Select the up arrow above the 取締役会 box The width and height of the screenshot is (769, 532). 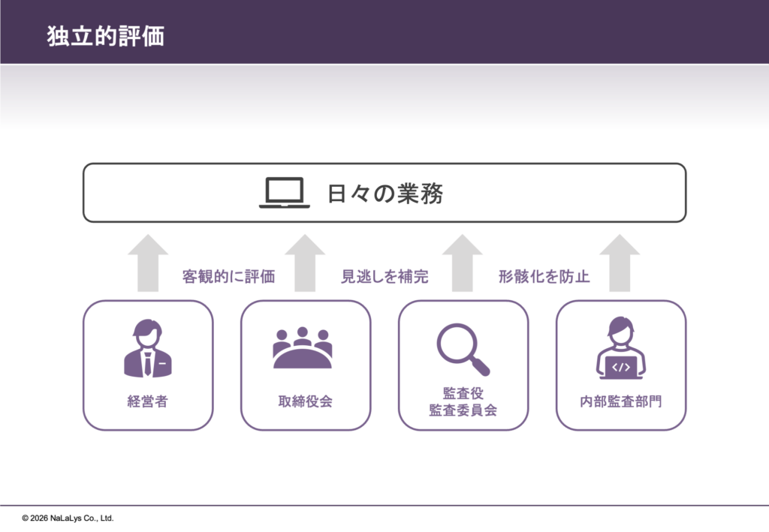tap(305, 263)
